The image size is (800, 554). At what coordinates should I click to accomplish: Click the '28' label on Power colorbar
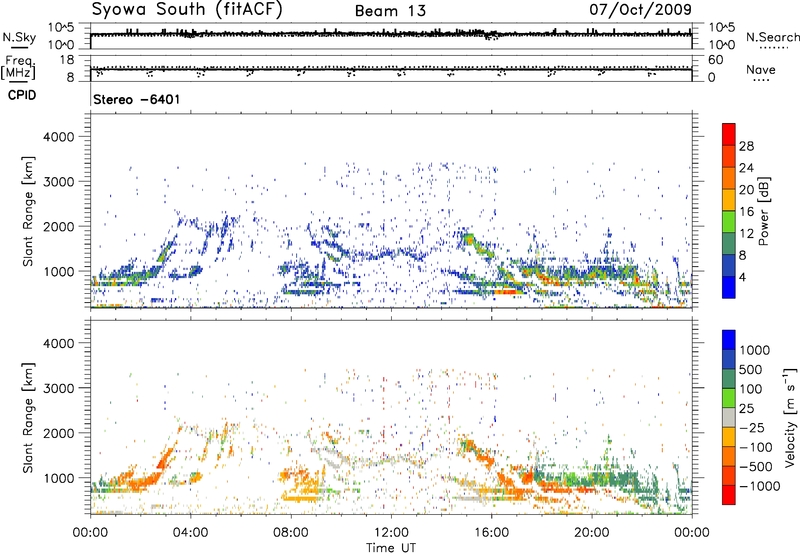[746, 146]
